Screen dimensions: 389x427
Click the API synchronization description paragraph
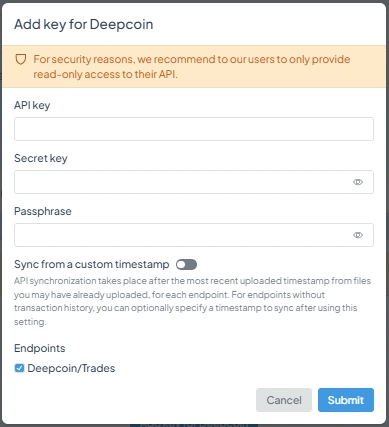click(192, 301)
